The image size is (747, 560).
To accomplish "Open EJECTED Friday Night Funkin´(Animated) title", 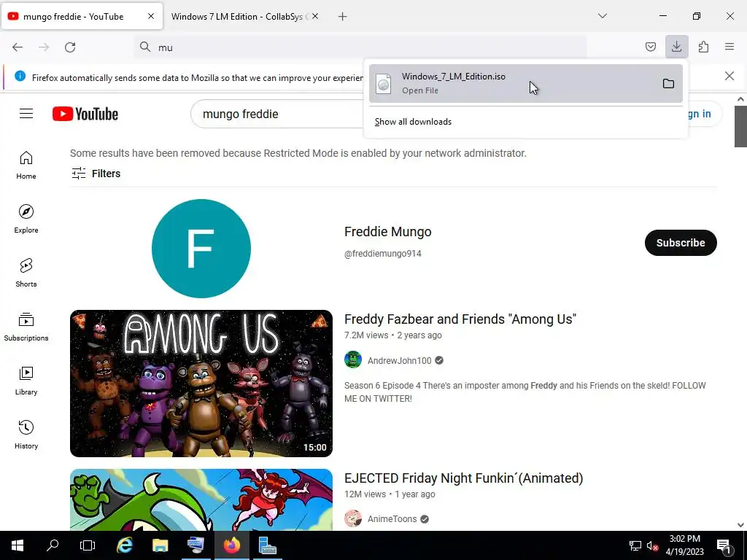I will coord(463,478).
